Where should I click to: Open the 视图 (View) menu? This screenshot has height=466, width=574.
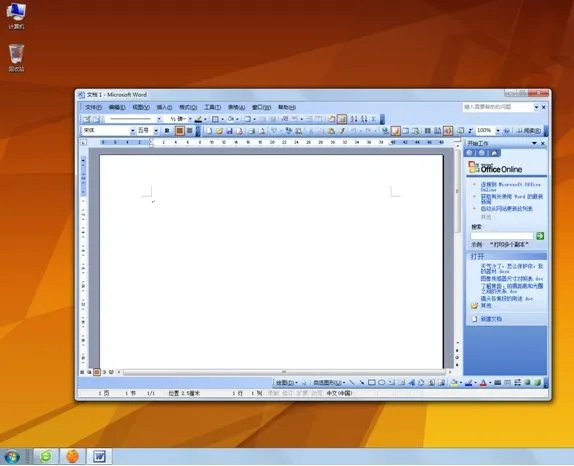tap(141, 107)
